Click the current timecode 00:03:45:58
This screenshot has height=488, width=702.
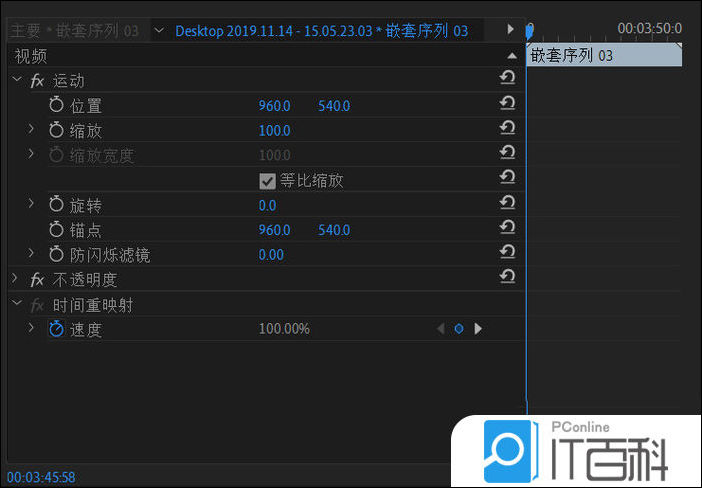click(x=41, y=477)
